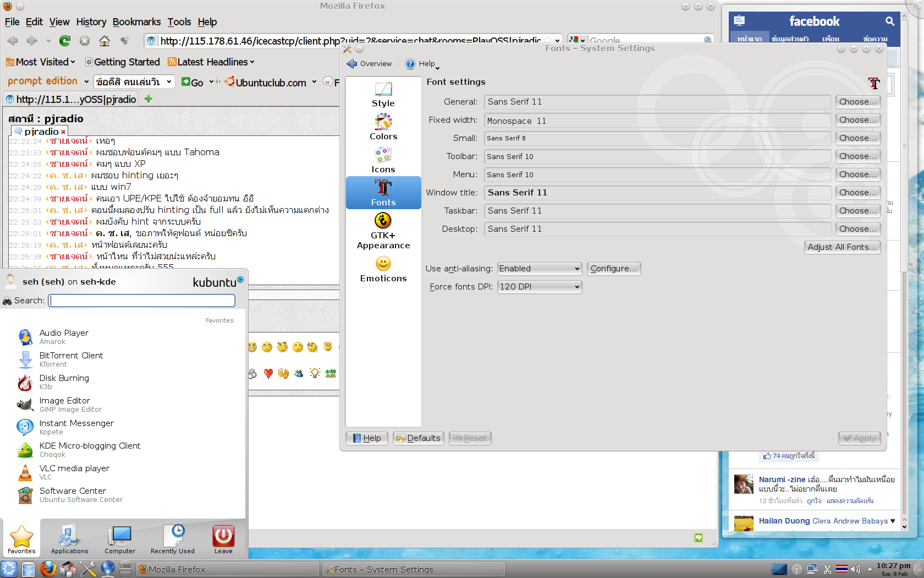Viewport: 924px width, 578px height.
Task: Open the System Settings Help menu dropdown
Action: [x=422, y=64]
